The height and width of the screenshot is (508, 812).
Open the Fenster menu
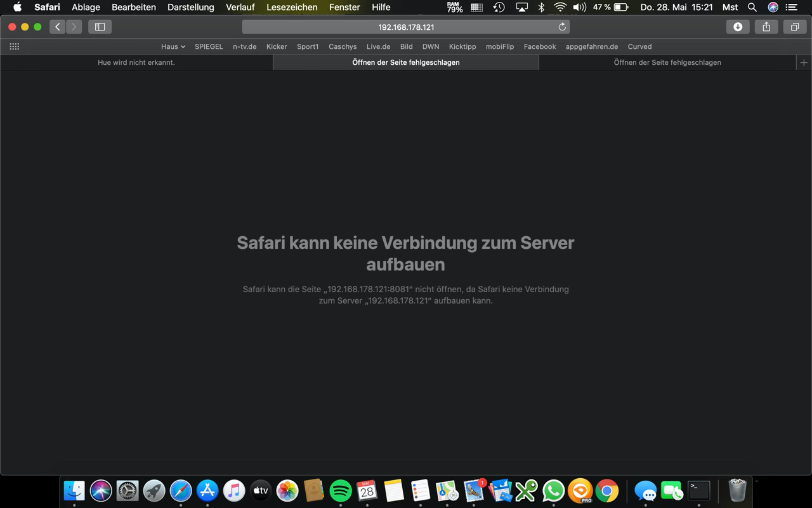[344, 7]
